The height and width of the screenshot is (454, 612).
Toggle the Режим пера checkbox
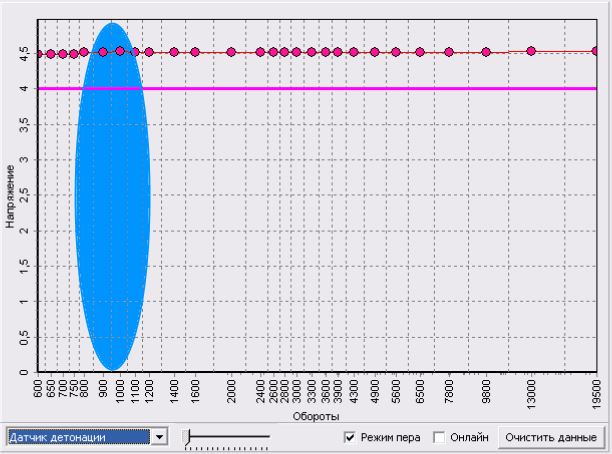pyautogui.click(x=350, y=437)
